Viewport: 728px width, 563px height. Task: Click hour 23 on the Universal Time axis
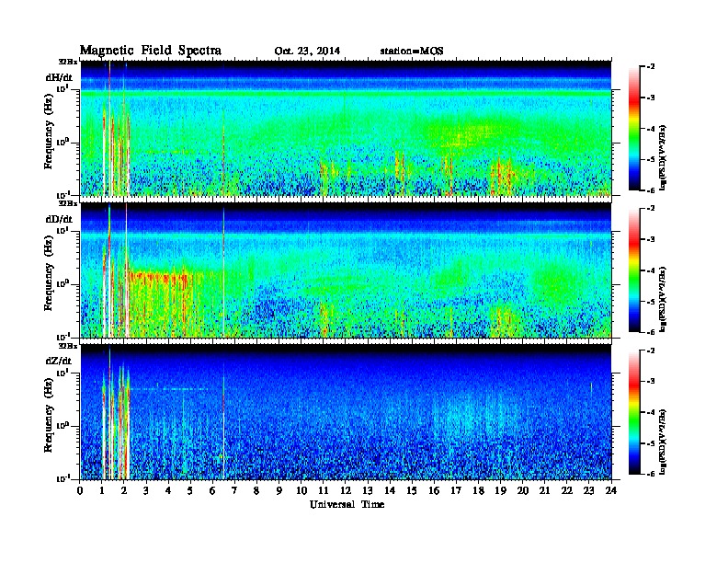(588, 490)
